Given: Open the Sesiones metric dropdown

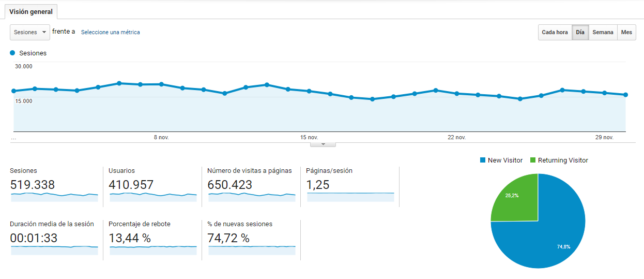Looking at the screenshot, I should (x=30, y=32).
